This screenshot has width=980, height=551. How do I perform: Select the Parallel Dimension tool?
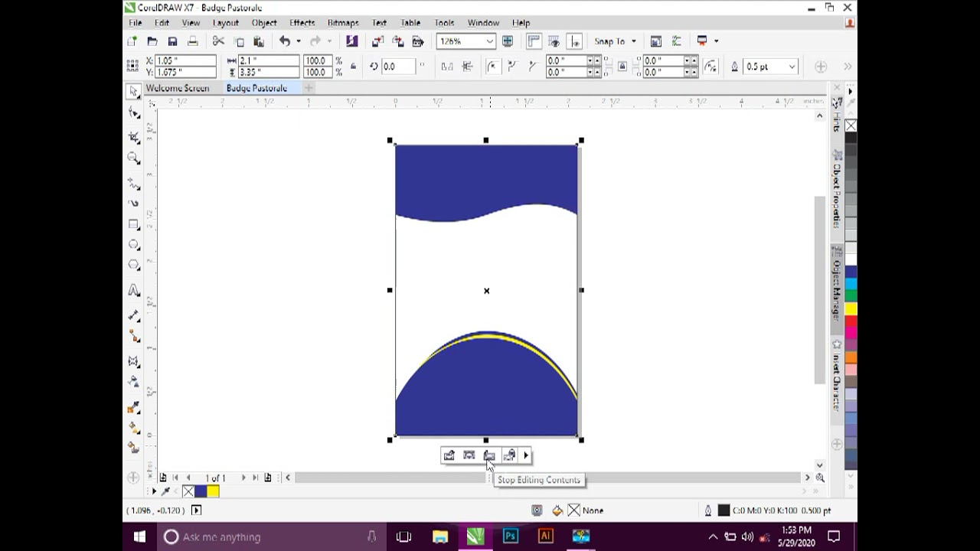[134, 315]
